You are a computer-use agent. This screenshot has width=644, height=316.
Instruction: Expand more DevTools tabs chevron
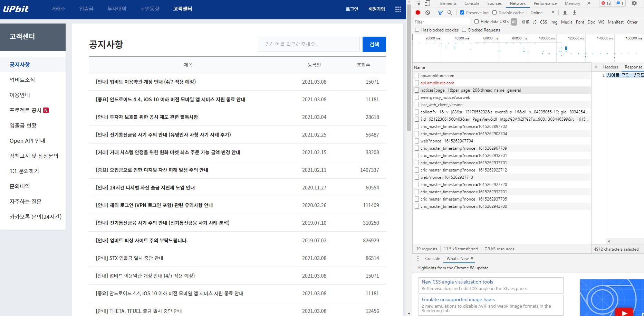click(589, 3)
